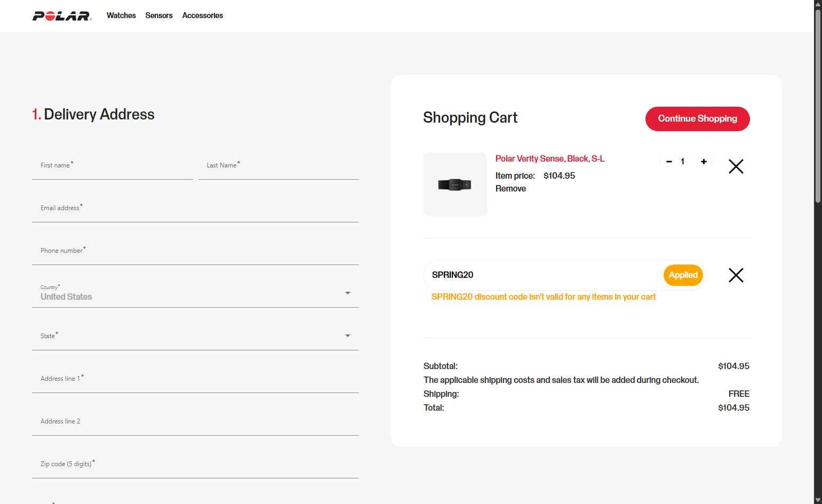Decrease quantity with minus icon
The width and height of the screenshot is (822, 504).
(669, 162)
